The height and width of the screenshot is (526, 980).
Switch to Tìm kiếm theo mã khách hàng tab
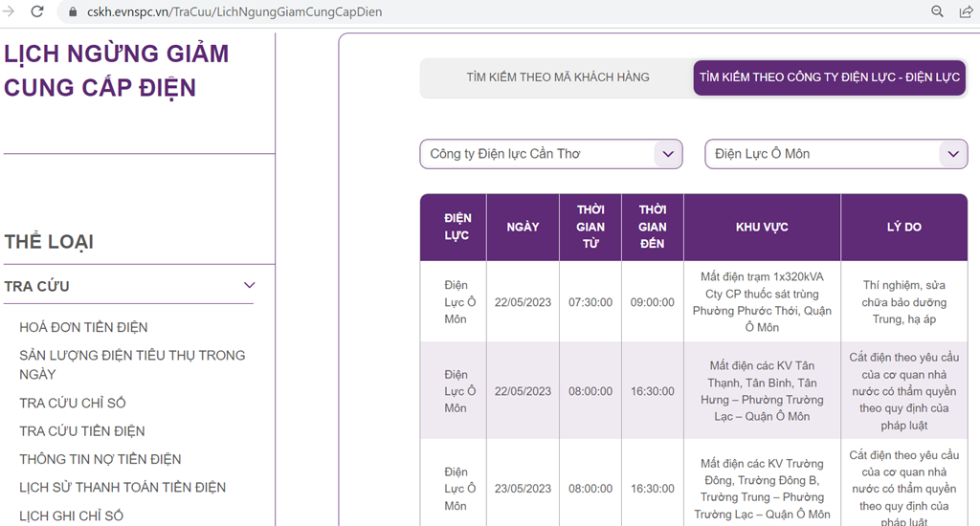(x=557, y=77)
